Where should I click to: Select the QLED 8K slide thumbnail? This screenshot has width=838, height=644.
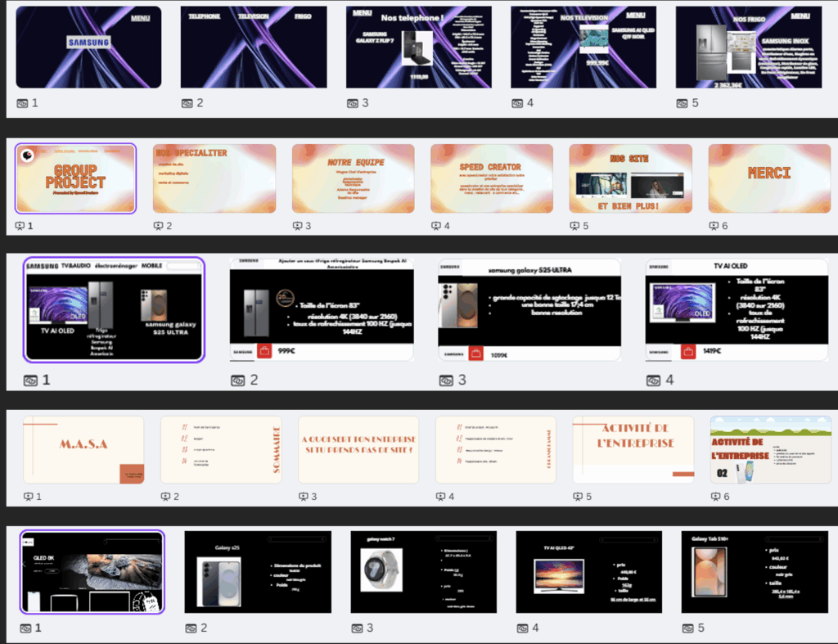click(92, 571)
